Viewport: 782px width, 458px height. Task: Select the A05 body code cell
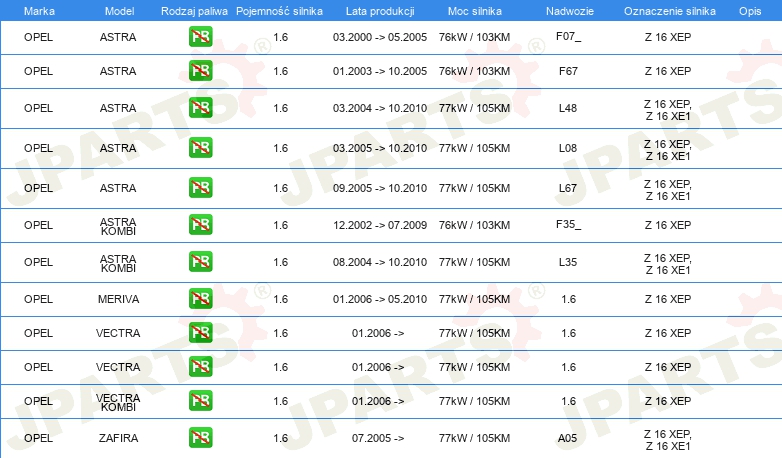(568, 438)
